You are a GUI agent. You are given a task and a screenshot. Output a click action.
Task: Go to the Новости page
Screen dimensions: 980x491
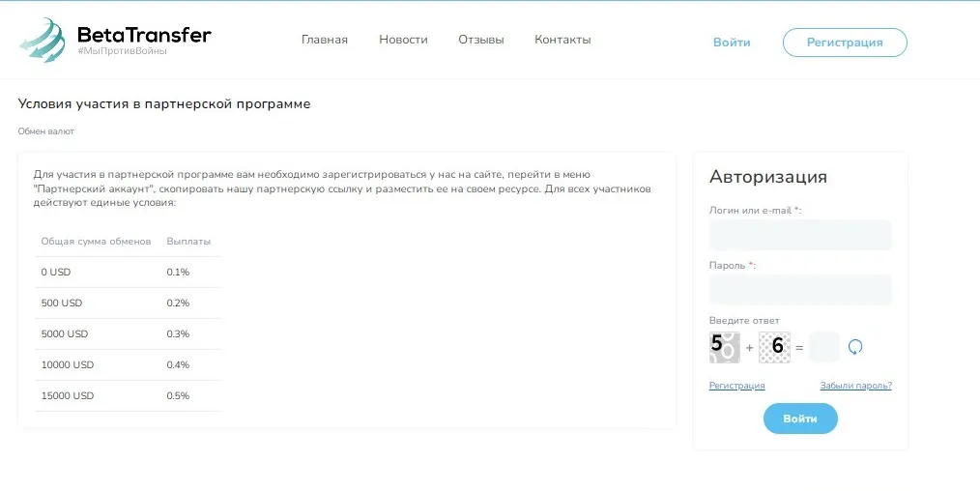click(403, 40)
